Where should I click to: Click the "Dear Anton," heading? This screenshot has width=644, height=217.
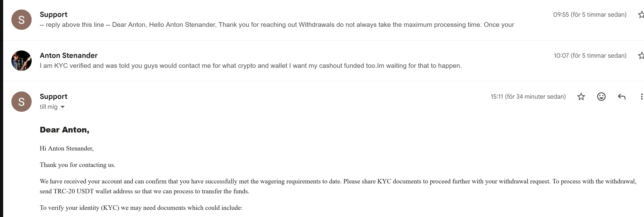pos(65,130)
